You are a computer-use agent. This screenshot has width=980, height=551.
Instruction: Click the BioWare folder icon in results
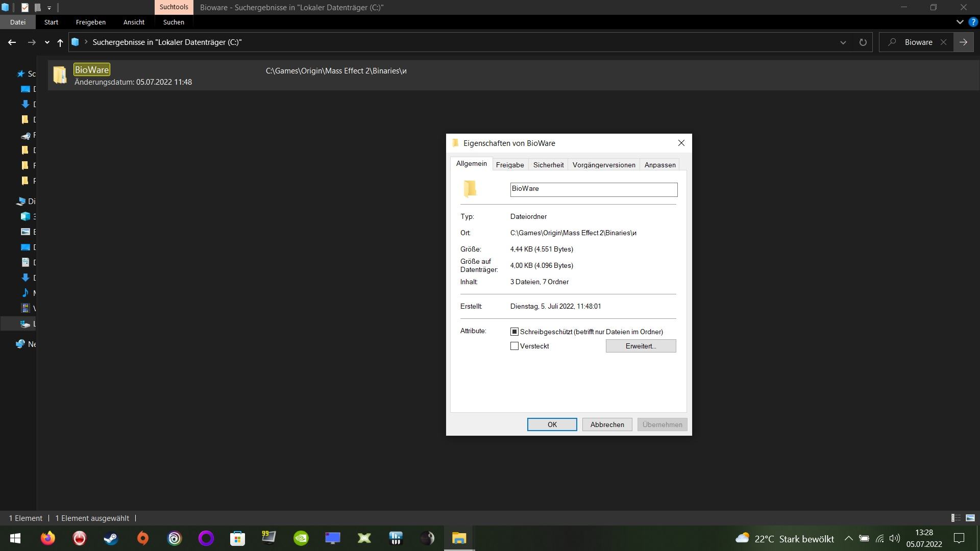pos(60,75)
